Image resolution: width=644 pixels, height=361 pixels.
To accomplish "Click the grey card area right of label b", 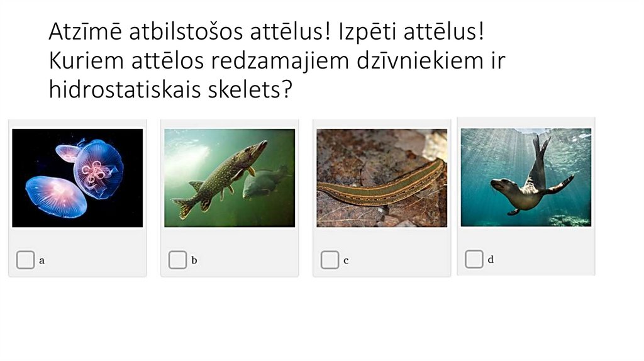I will pyautogui.click(x=247, y=260).
